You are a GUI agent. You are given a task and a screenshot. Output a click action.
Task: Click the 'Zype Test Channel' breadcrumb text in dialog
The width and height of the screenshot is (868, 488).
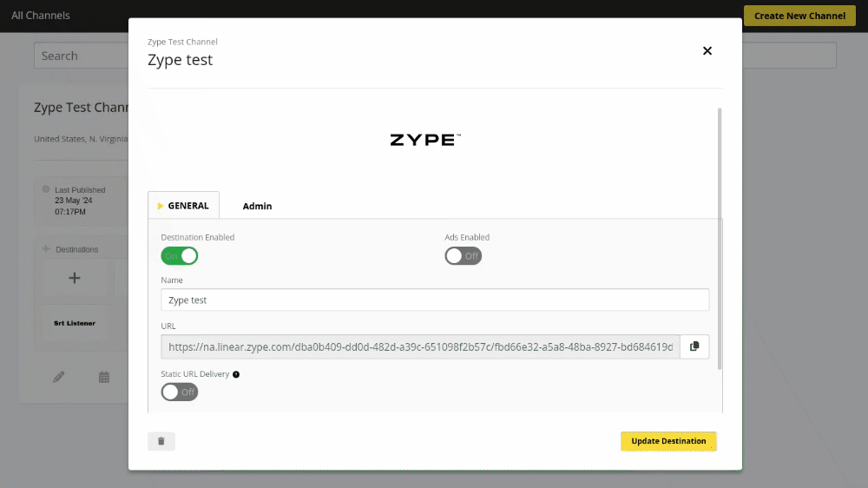[182, 42]
